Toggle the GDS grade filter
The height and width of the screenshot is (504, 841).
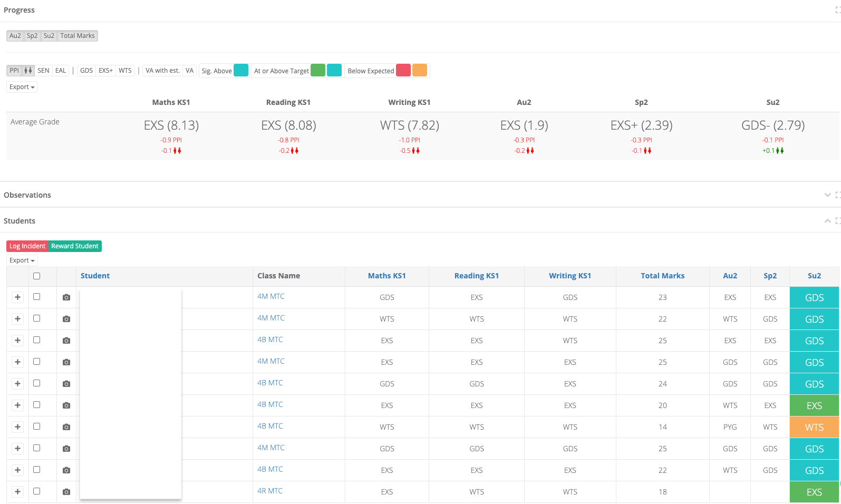tap(86, 71)
